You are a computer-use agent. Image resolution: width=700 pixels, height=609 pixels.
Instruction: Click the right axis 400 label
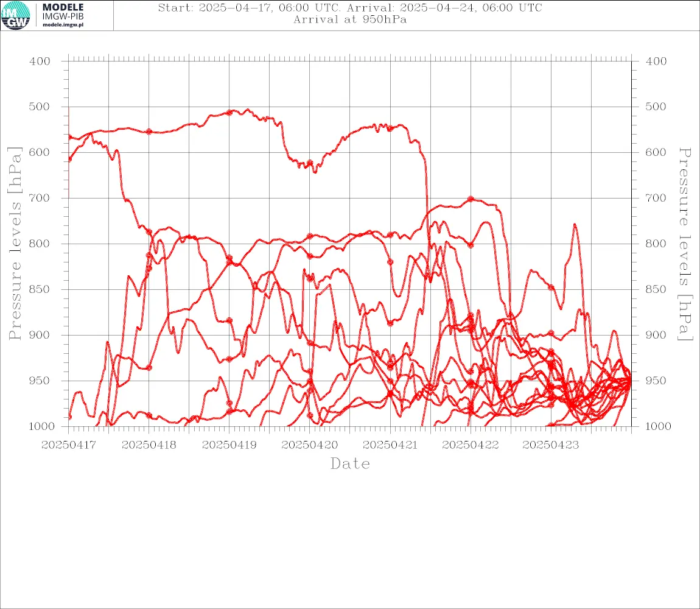pos(656,62)
